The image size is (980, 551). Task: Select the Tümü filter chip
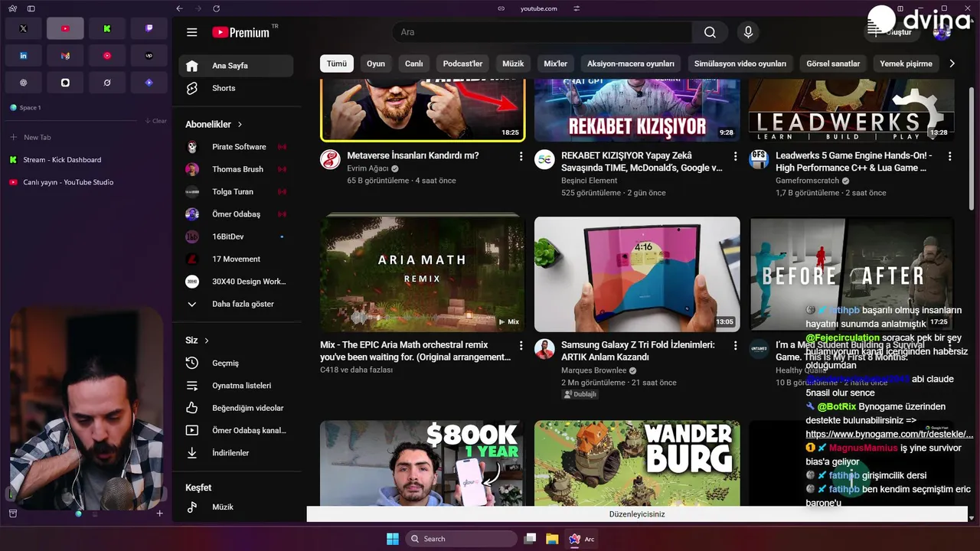click(337, 64)
